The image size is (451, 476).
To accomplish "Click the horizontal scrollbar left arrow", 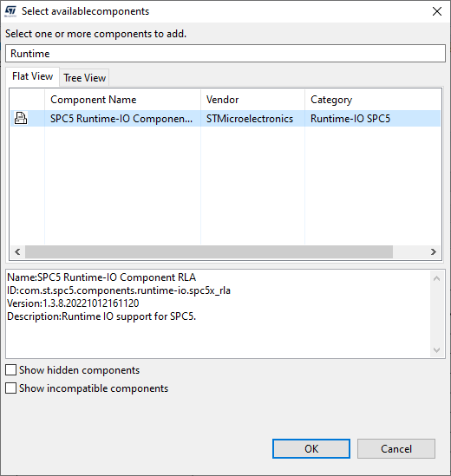I will (17, 252).
